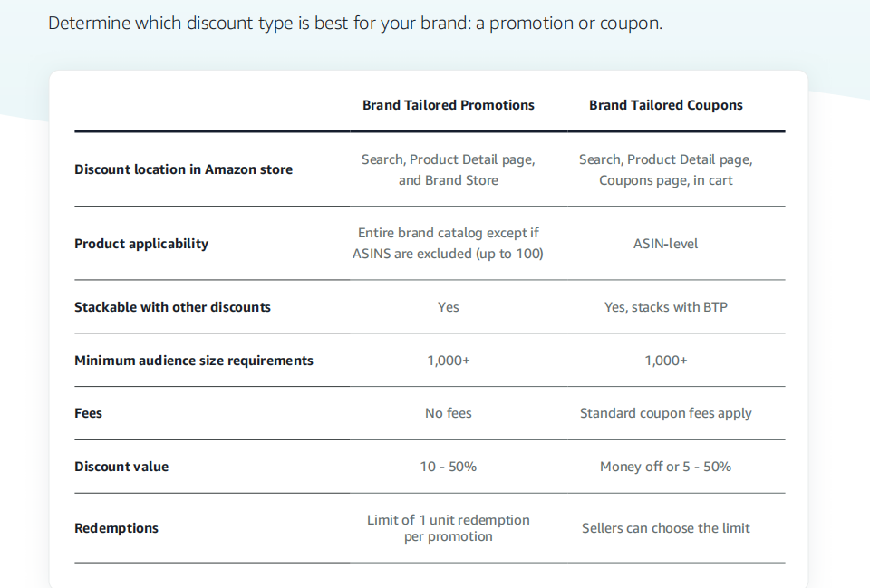The height and width of the screenshot is (588, 870).
Task: Click the 'Coupons page, in cart' text
Action: 666,180
